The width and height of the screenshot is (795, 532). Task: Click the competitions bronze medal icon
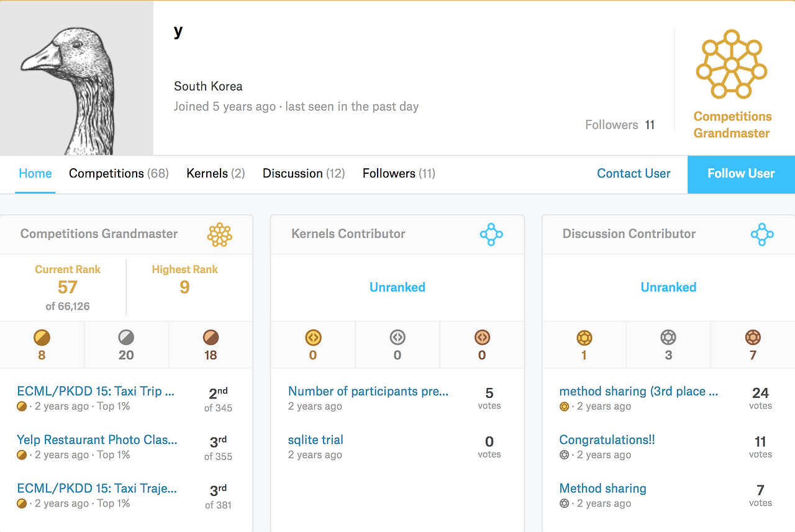(211, 338)
